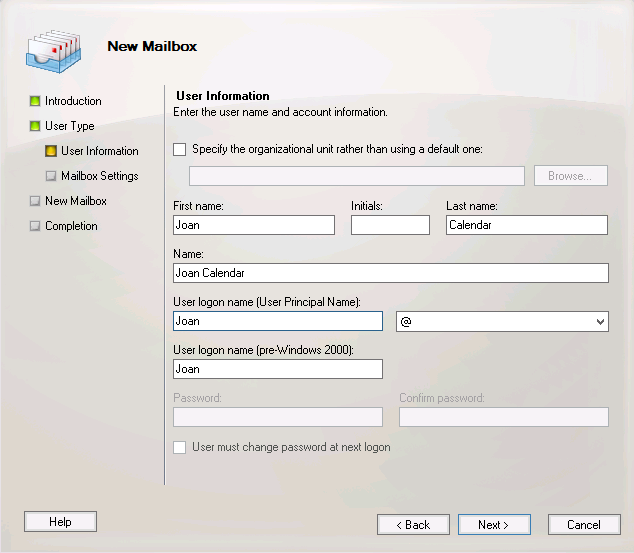
Task: Click the User Information heading text
Action: (223, 96)
